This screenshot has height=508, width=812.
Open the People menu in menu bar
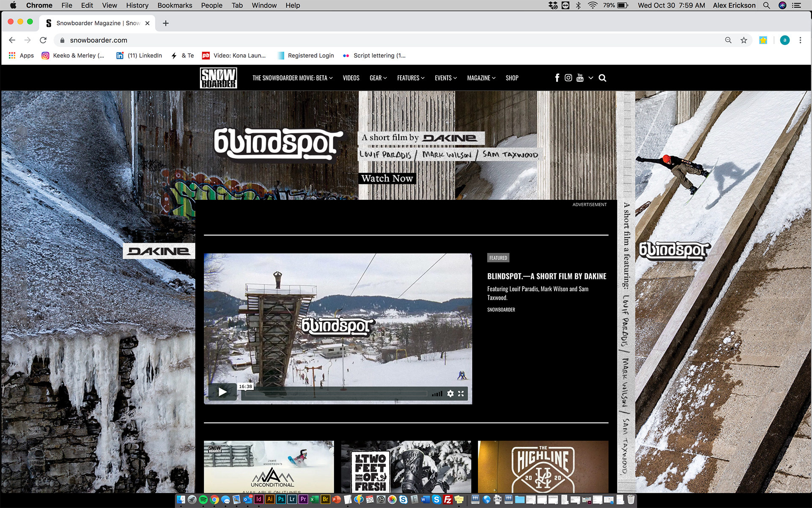click(211, 6)
